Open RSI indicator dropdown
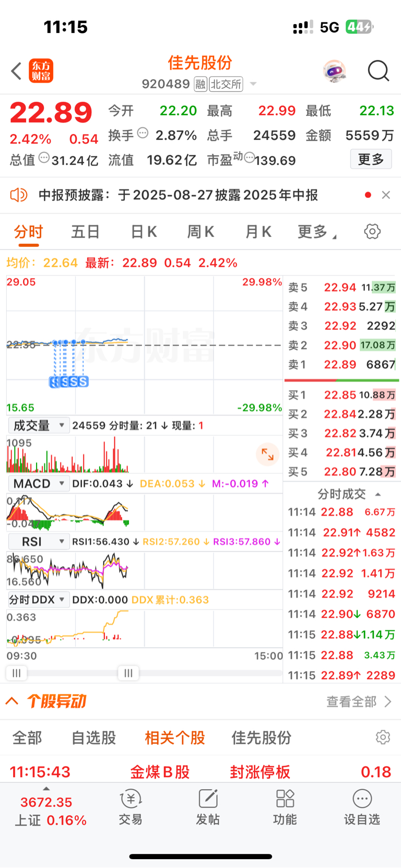This screenshot has width=401, height=868. click(38, 541)
